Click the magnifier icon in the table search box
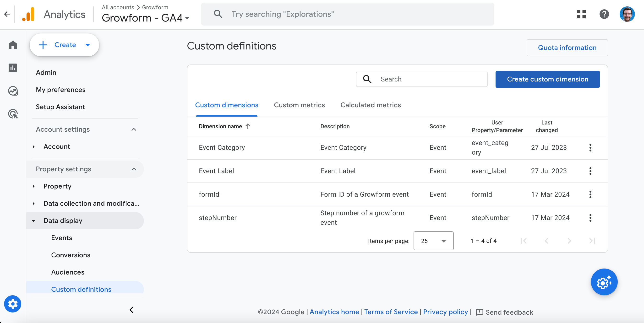 (x=367, y=79)
